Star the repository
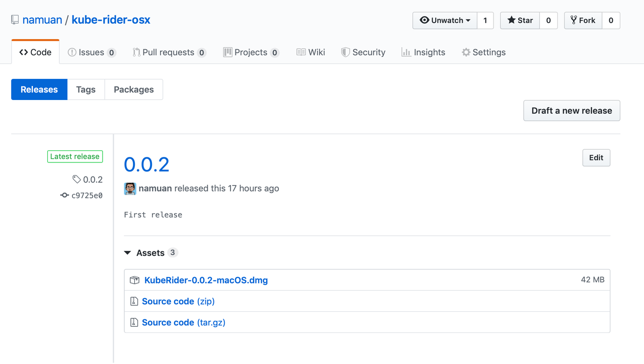This screenshot has width=644, height=364. click(520, 20)
